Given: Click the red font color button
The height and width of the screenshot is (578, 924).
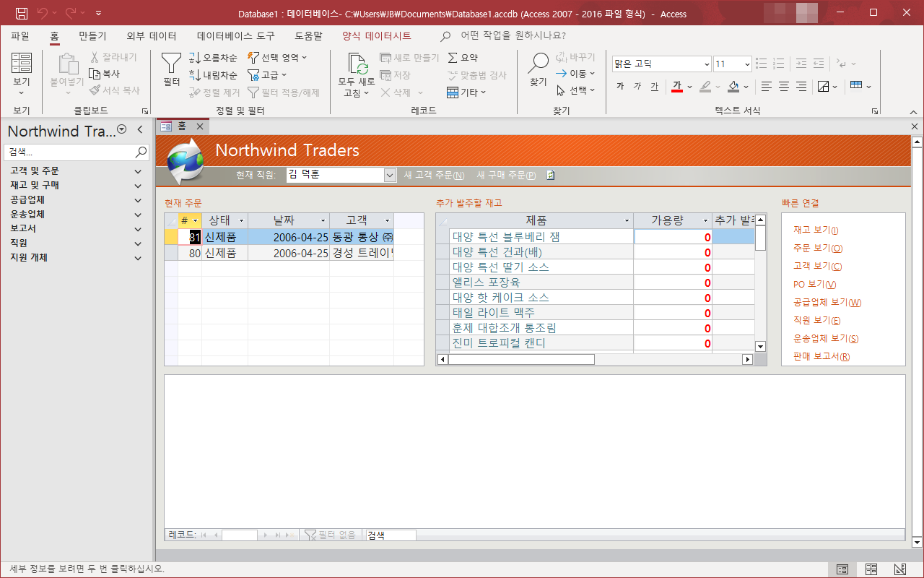Looking at the screenshot, I should click(676, 87).
